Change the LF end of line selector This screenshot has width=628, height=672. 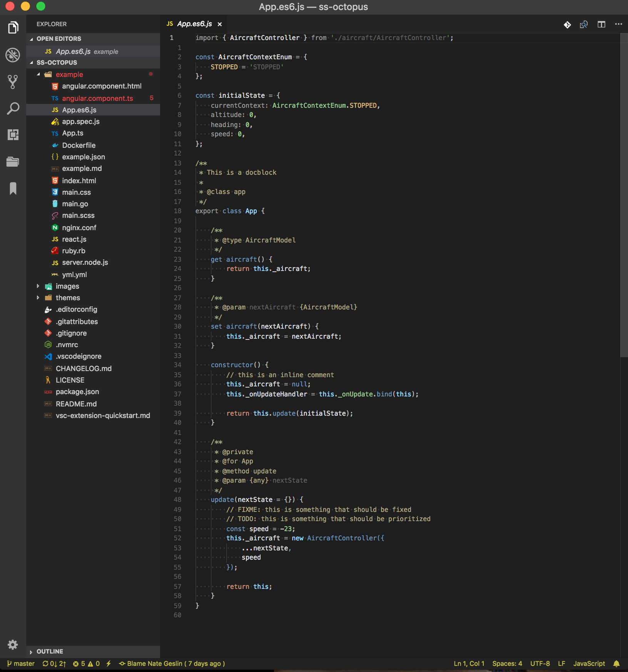[561, 664]
